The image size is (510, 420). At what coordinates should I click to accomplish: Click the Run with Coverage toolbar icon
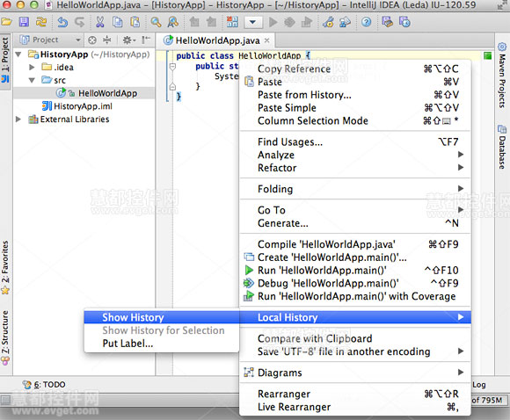click(x=307, y=22)
